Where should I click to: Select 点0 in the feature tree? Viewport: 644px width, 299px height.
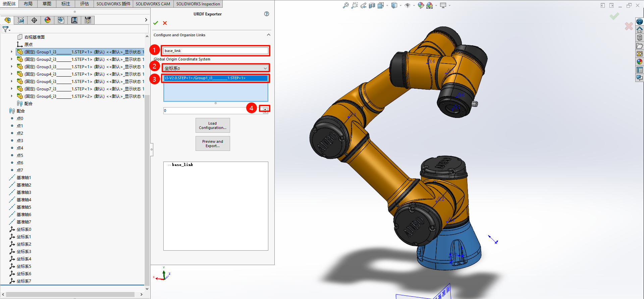coord(20,118)
